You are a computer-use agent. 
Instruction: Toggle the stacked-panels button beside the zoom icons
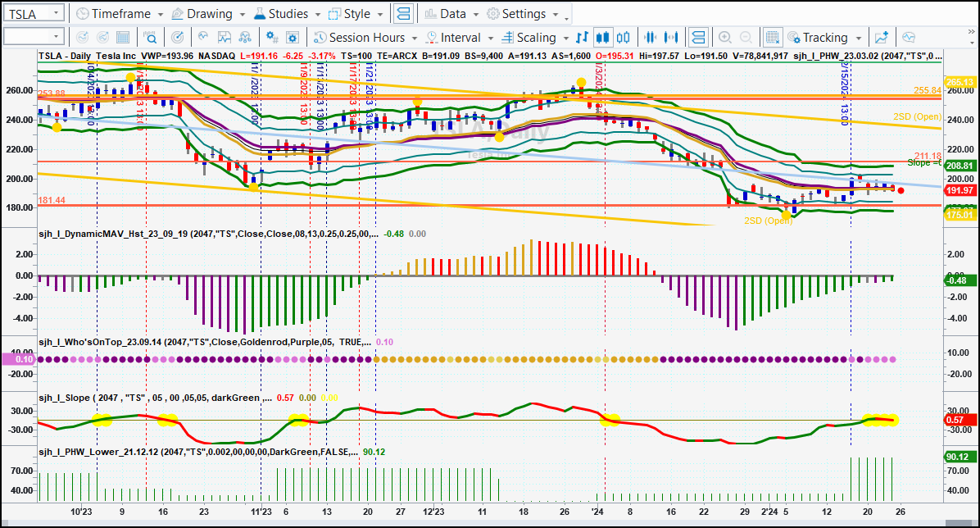[x=697, y=38]
